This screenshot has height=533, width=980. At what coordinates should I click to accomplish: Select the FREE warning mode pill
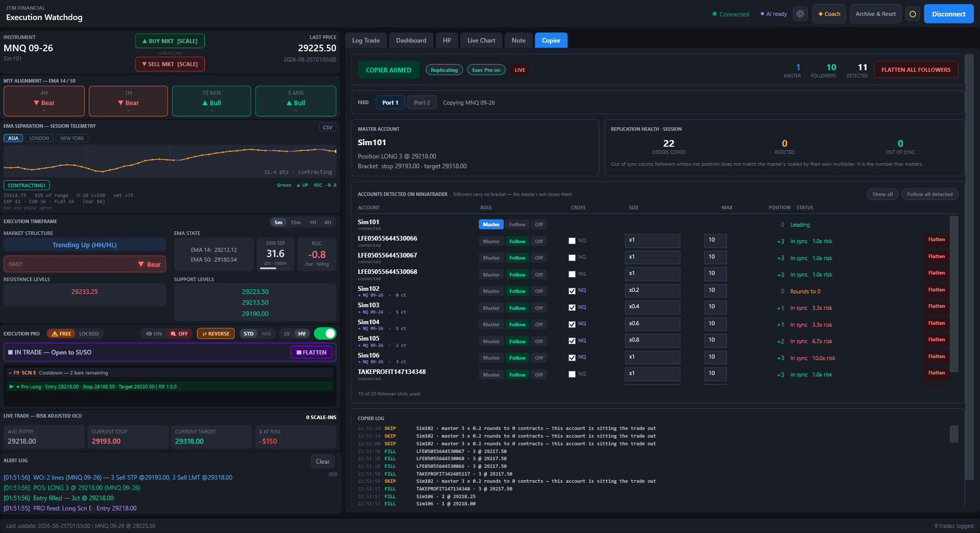click(x=61, y=333)
